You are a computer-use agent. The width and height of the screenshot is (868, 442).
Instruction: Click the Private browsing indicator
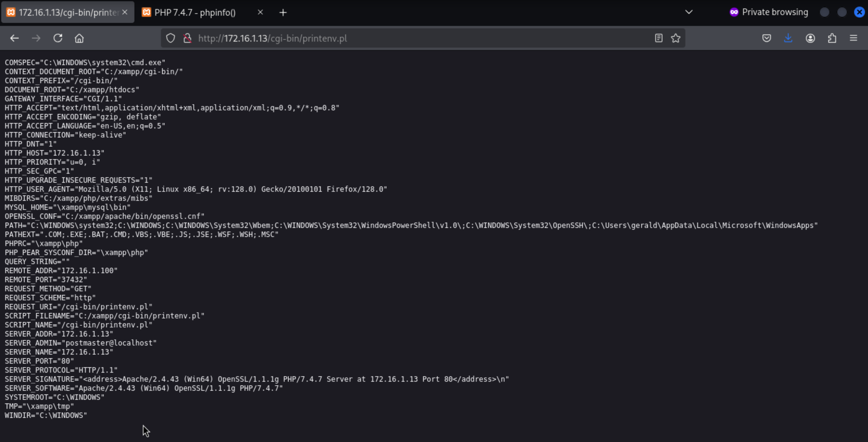pyautogui.click(x=769, y=12)
